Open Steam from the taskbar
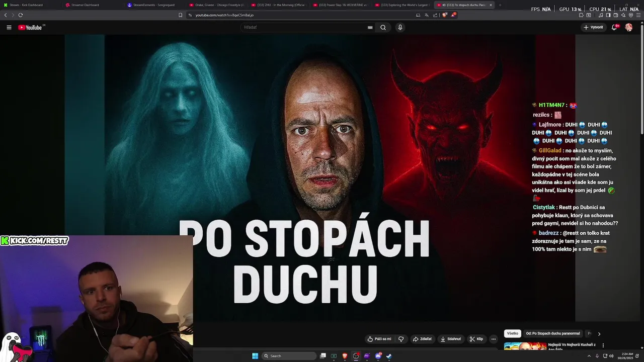 point(388,356)
